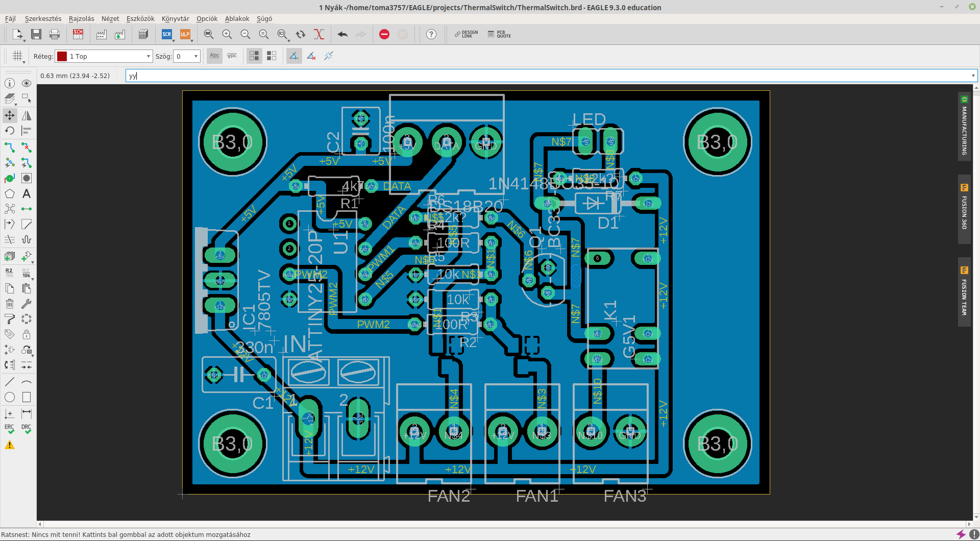Click the PCB Quote button
This screenshot has width=980, height=541.
click(499, 34)
